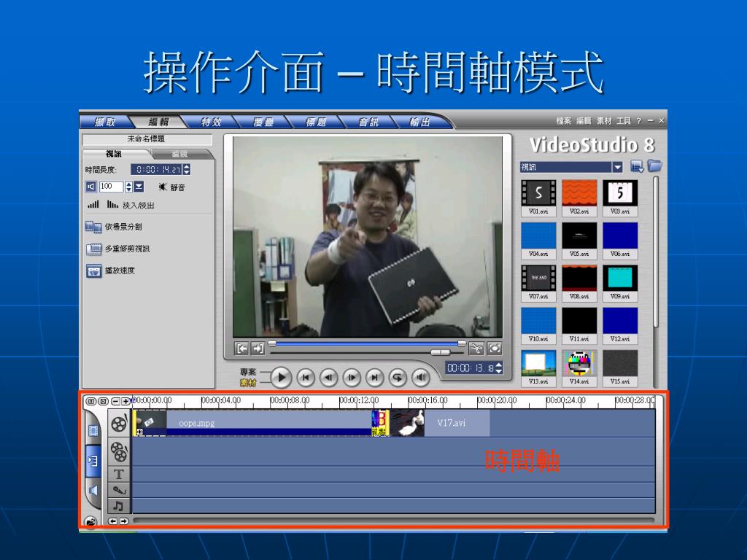Image resolution: width=747 pixels, height=560 pixels.
Task: Set mark-out with the right bracket button
Action: click(x=258, y=349)
